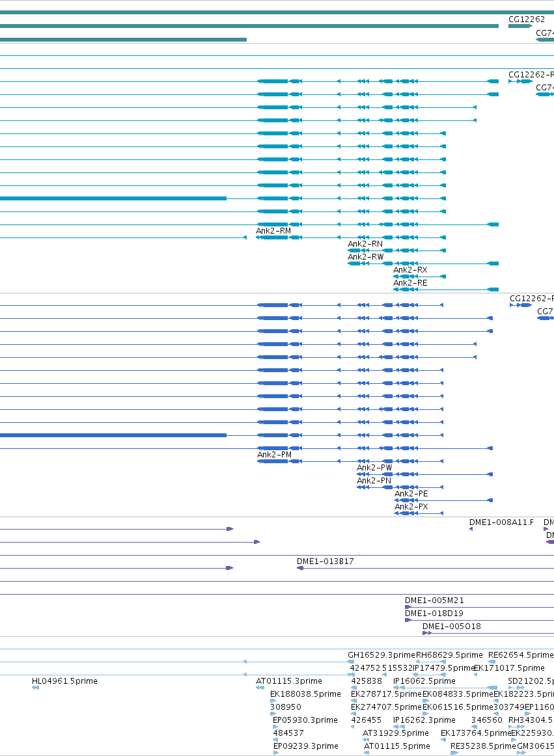Open the EP09239.3prime EST label
The image size is (554, 756).
click(x=306, y=746)
